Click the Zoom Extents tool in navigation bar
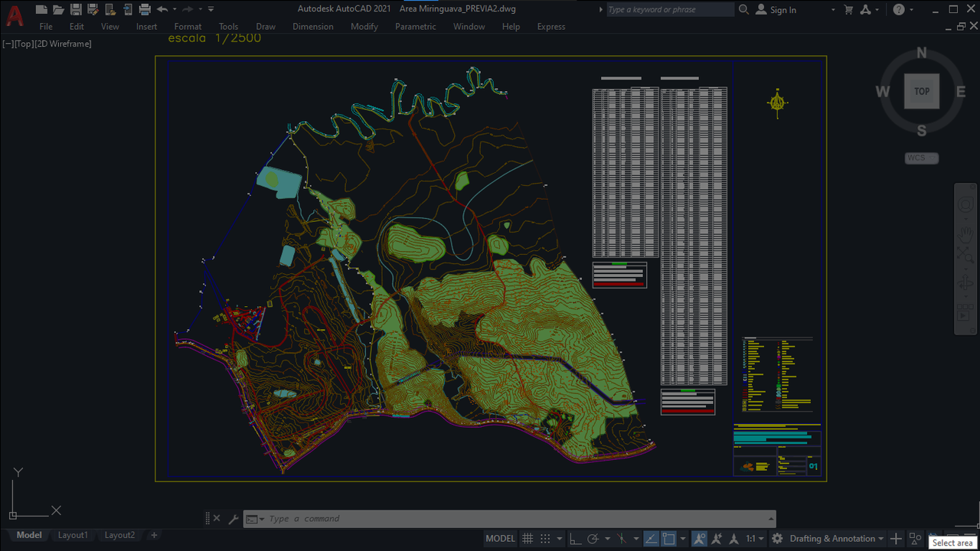This screenshot has width=980, height=551. pyautogui.click(x=965, y=255)
